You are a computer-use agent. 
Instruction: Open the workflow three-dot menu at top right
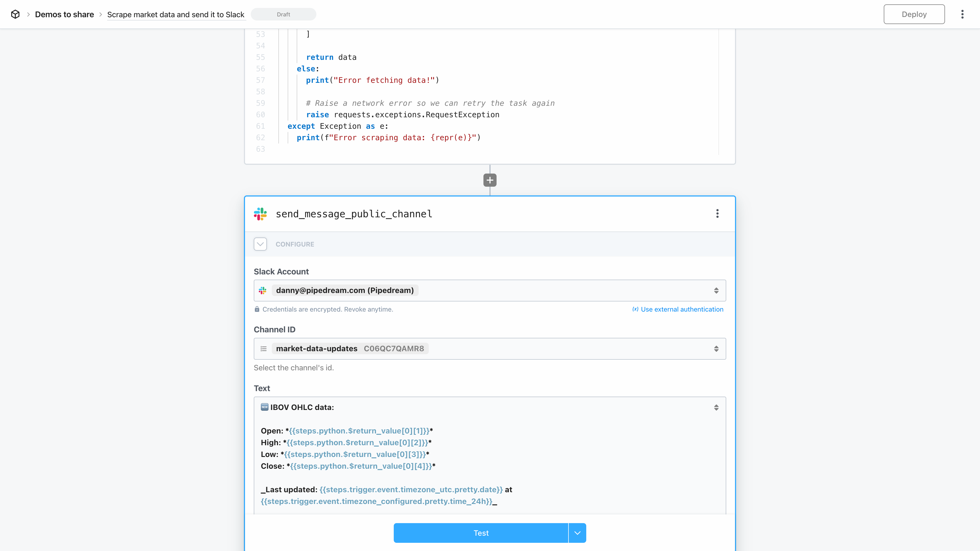962,14
